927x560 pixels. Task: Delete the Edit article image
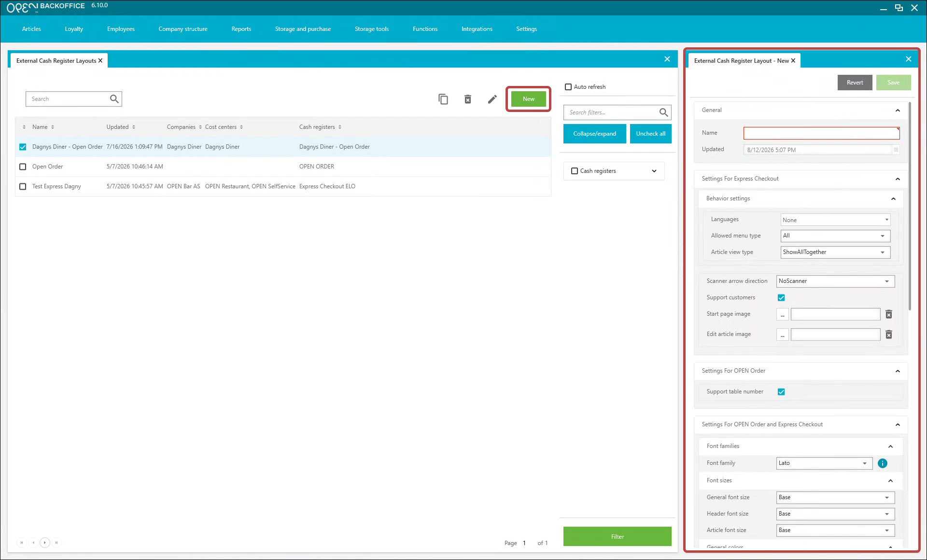889,335
